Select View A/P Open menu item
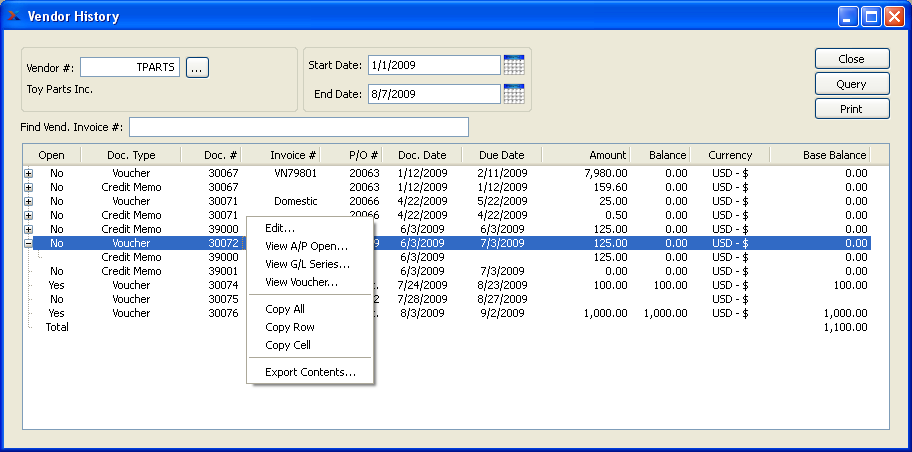Screen dimensions: 912x452 (x=306, y=246)
